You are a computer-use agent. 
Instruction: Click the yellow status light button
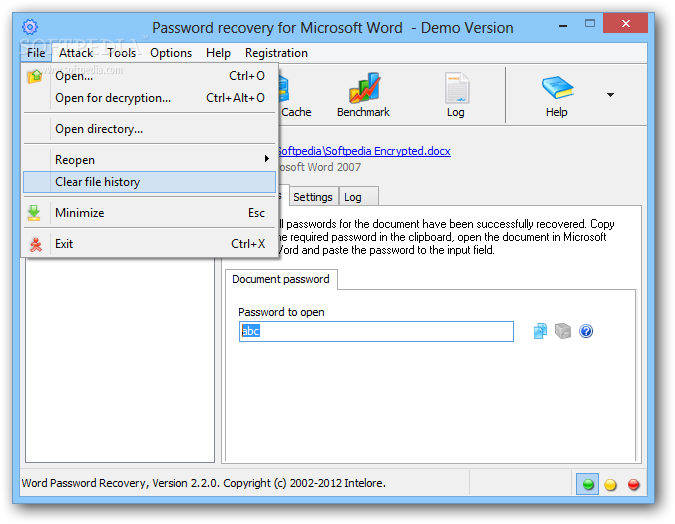coord(611,485)
